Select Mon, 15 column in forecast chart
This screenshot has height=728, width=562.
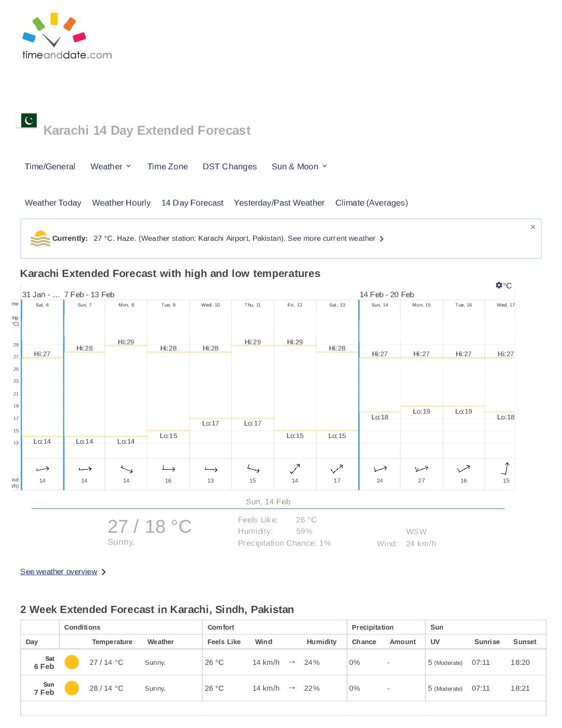click(x=421, y=394)
